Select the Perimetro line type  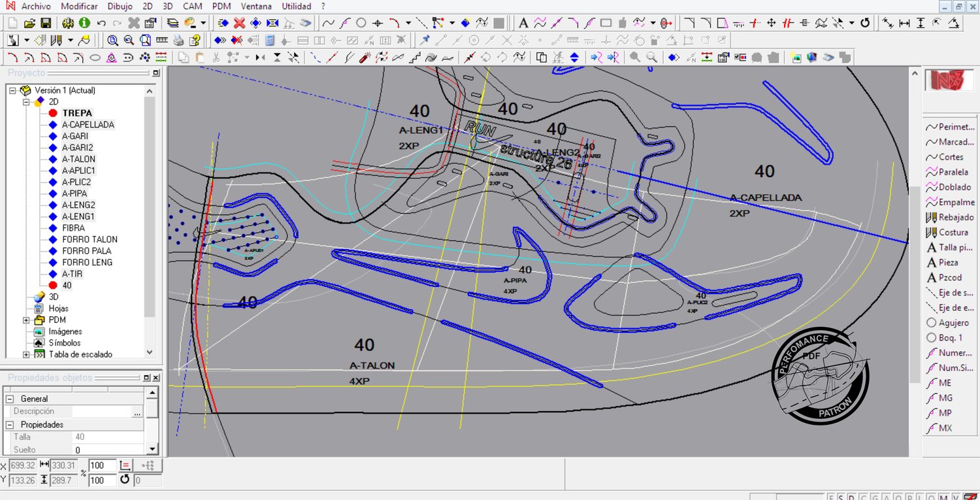click(x=950, y=127)
